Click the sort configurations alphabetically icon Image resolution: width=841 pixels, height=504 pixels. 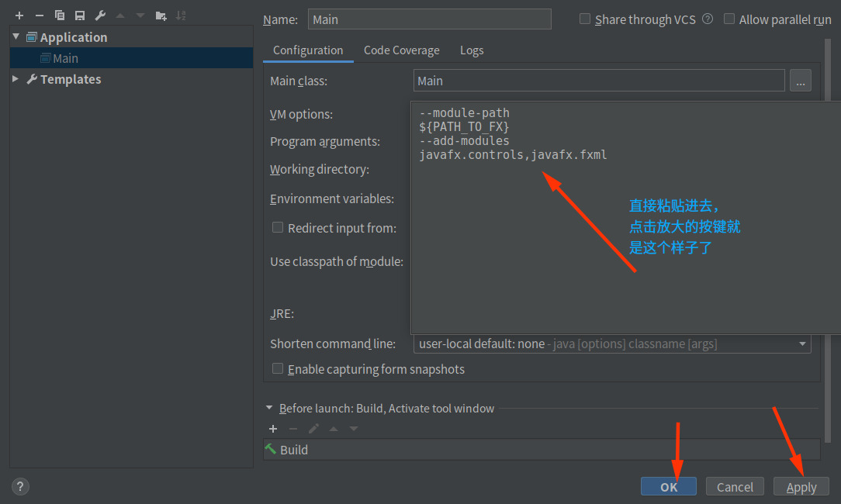(182, 15)
